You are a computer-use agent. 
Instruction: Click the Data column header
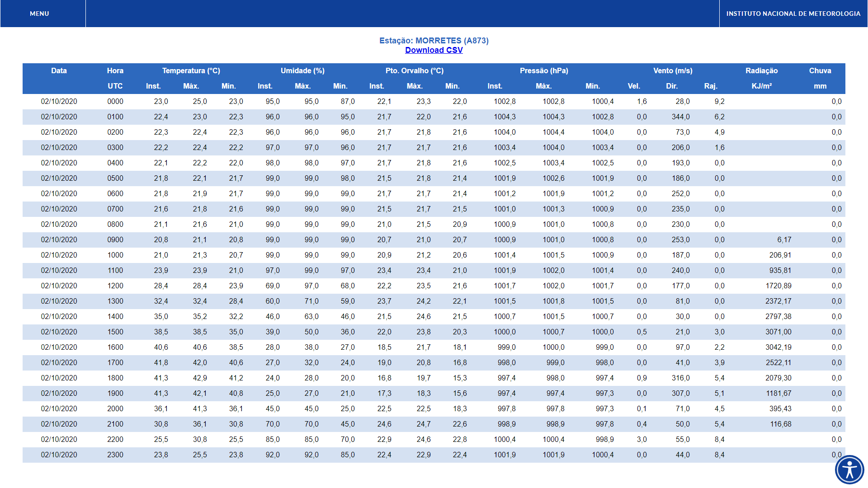[59, 70]
